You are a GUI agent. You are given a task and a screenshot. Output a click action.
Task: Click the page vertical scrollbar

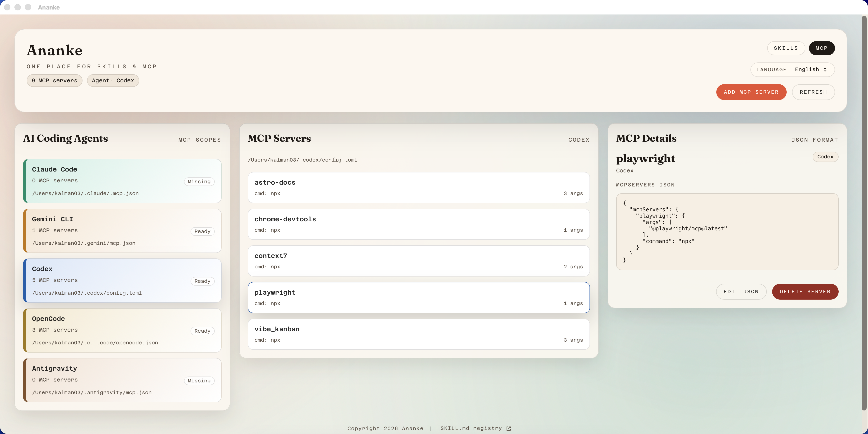(864, 212)
